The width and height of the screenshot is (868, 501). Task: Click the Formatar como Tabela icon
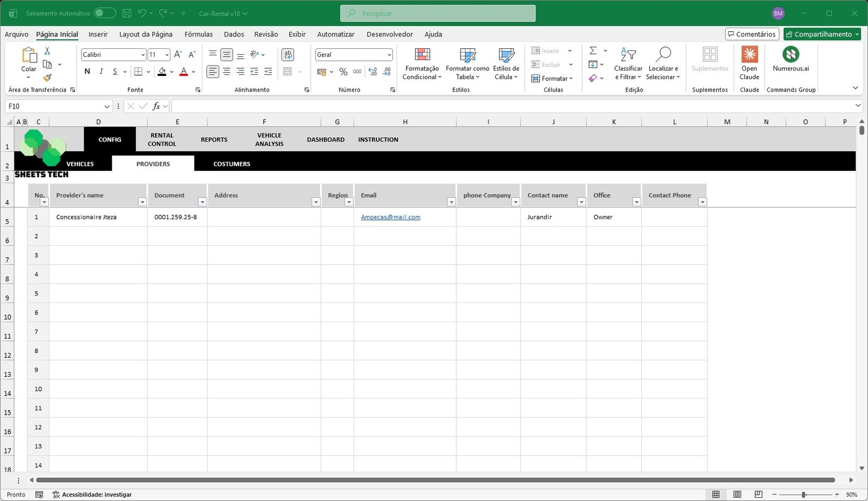467,63
